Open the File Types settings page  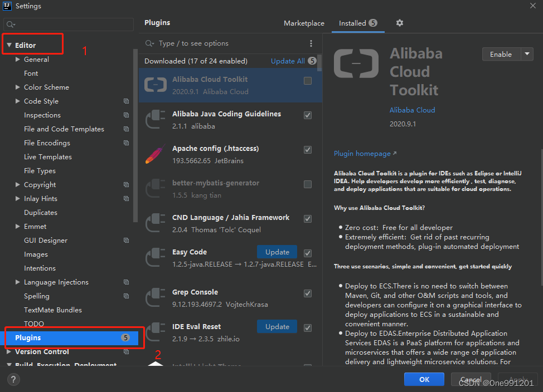(40, 171)
